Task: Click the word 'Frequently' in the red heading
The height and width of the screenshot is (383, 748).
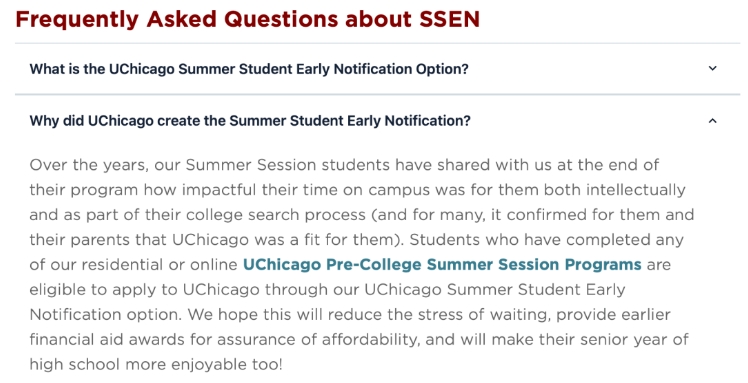Action: click(77, 21)
